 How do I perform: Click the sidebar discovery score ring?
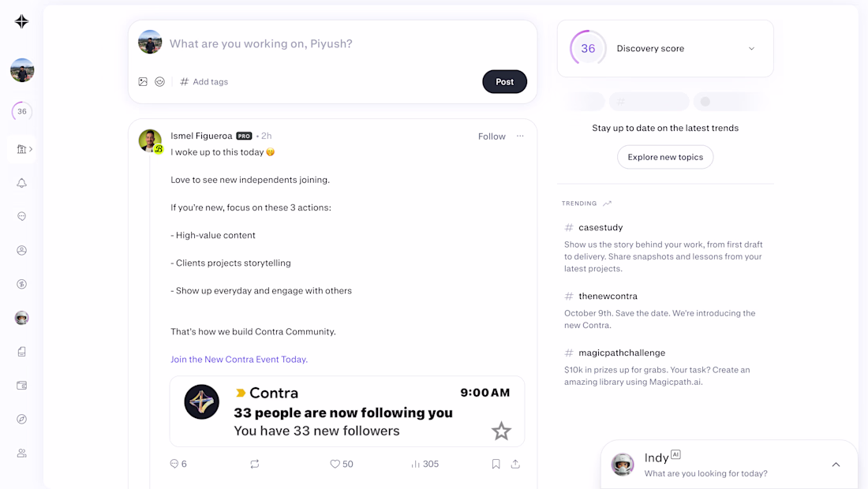pyautogui.click(x=22, y=111)
